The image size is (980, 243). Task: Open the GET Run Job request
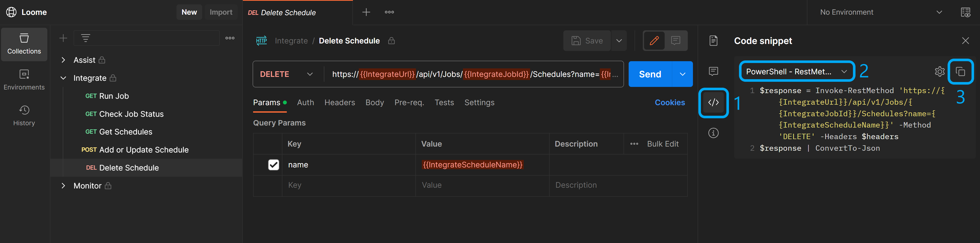(147, 96)
